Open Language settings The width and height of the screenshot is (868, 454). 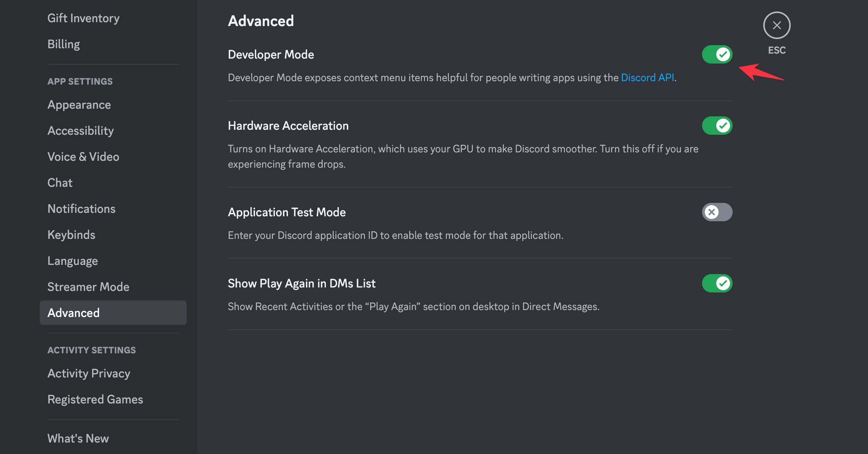(72, 261)
